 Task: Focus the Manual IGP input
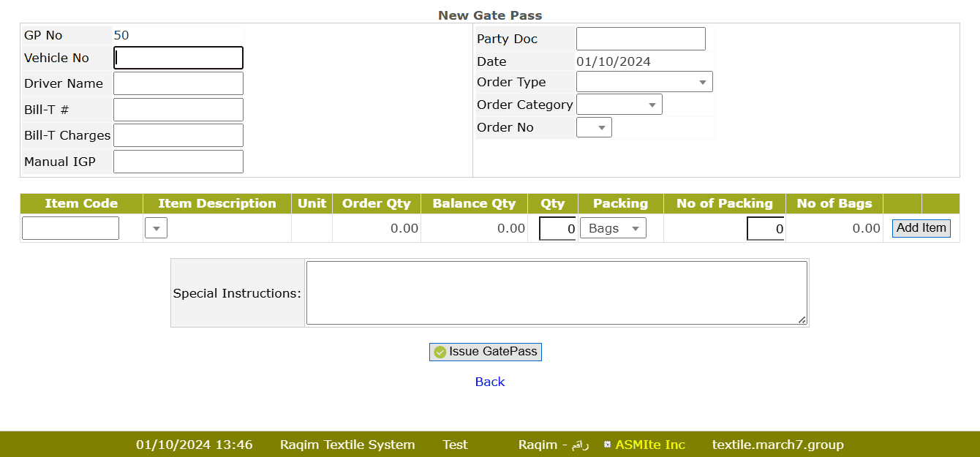pyautogui.click(x=178, y=162)
